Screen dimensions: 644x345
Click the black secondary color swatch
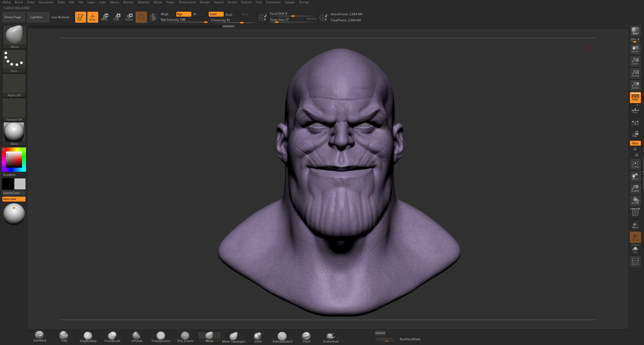[x=8, y=184]
